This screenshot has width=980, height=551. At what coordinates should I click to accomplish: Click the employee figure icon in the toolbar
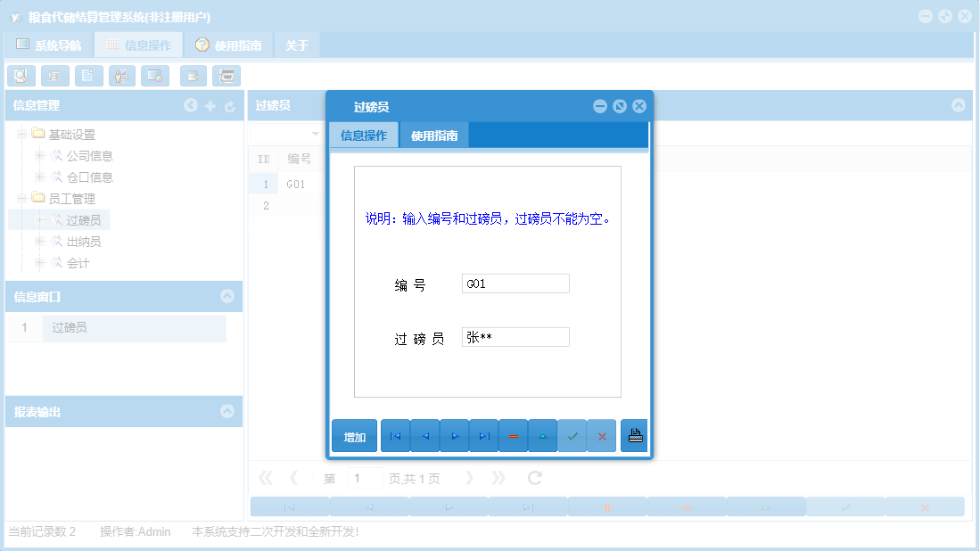[121, 76]
